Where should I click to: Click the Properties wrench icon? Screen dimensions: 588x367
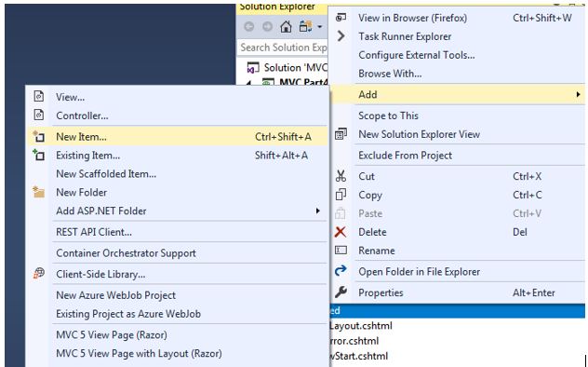point(341,292)
